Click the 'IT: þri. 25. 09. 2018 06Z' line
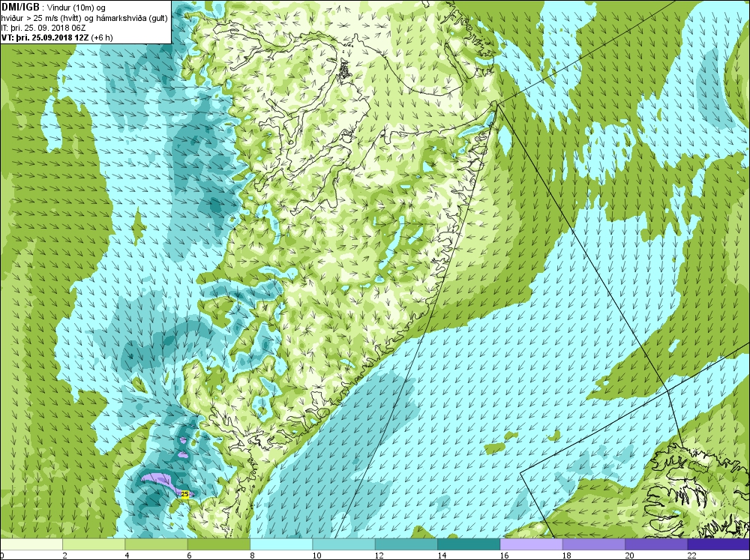The width and height of the screenshot is (750, 560). coord(43,28)
